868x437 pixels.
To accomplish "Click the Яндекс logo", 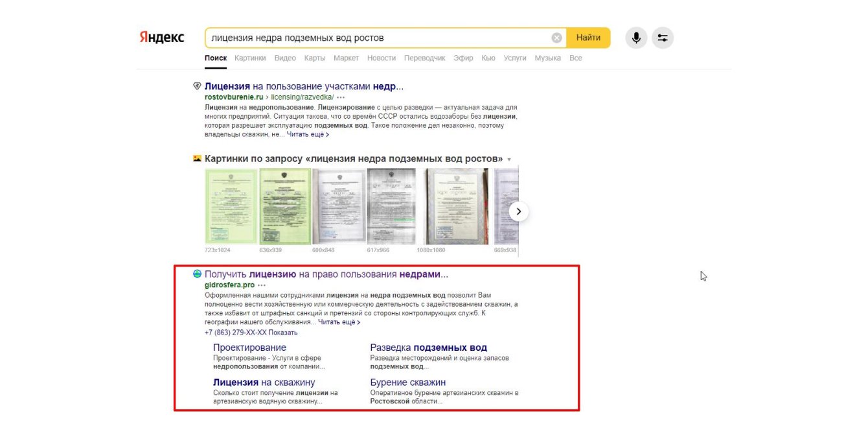I will [x=161, y=38].
